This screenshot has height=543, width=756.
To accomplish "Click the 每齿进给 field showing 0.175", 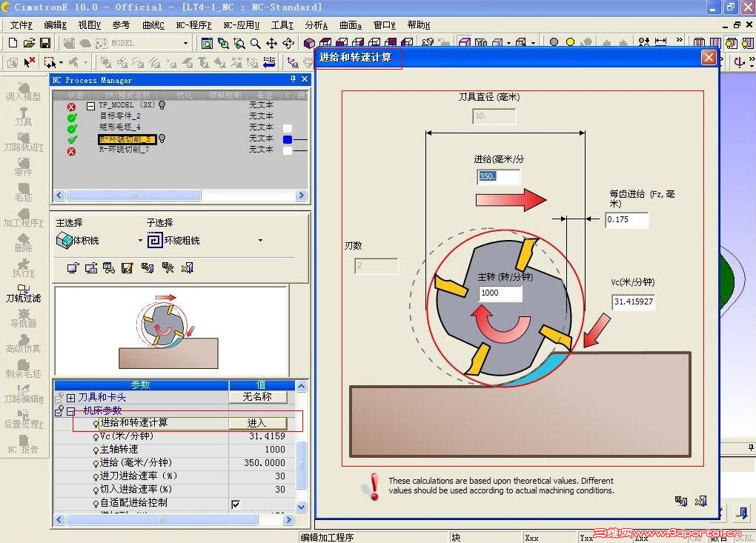I will point(627,220).
